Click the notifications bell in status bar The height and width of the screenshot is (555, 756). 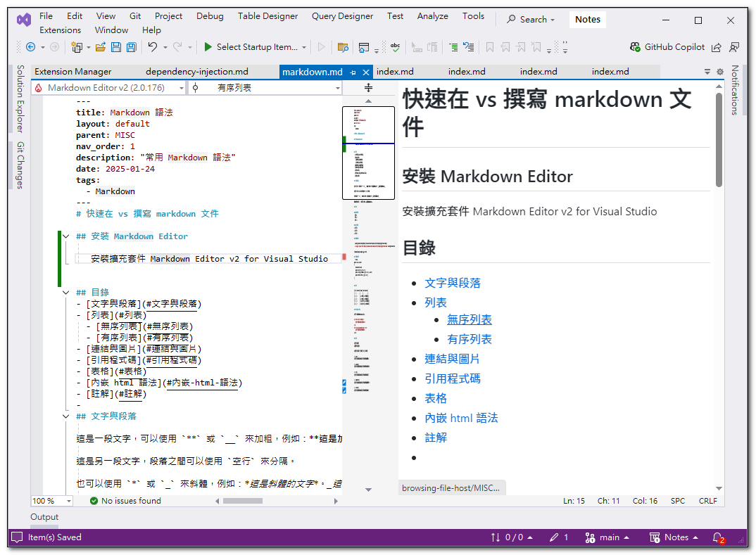pyautogui.click(x=718, y=537)
